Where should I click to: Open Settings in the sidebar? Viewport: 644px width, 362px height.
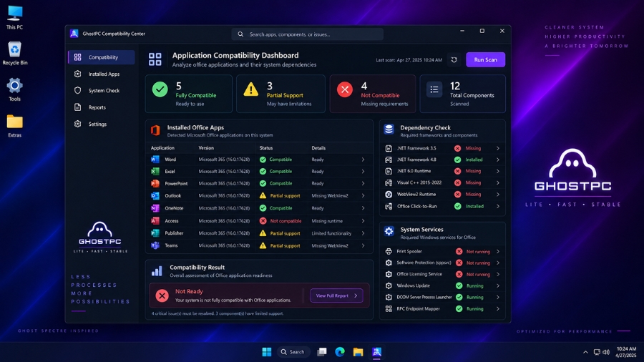point(102,124)
